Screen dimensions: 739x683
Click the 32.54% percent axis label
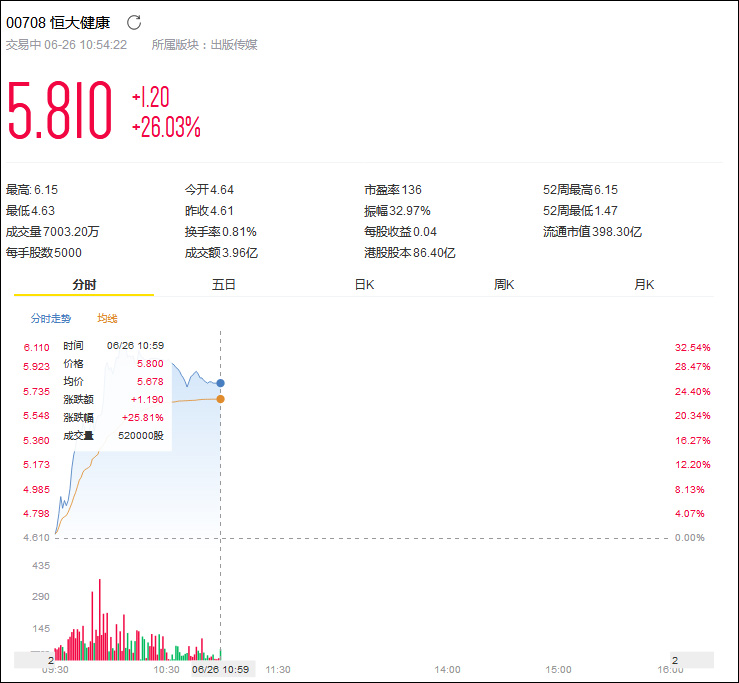pyautogui.click(x=692, y=348)
